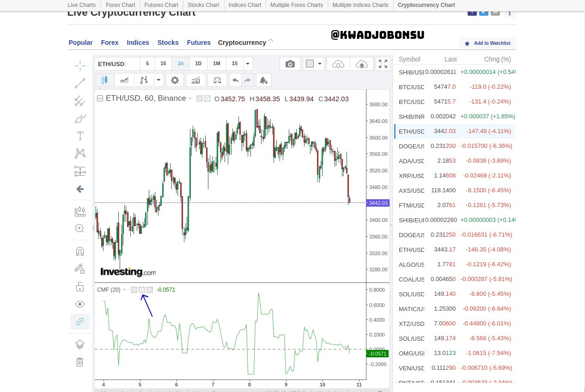Open the object tree layers icon

click(x=79, y=344)
